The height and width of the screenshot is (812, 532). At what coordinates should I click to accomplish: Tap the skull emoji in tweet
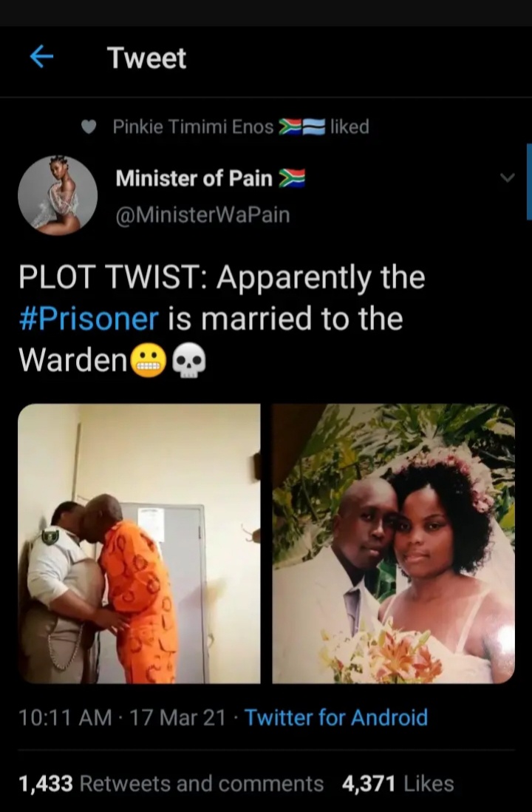[188, 359]
